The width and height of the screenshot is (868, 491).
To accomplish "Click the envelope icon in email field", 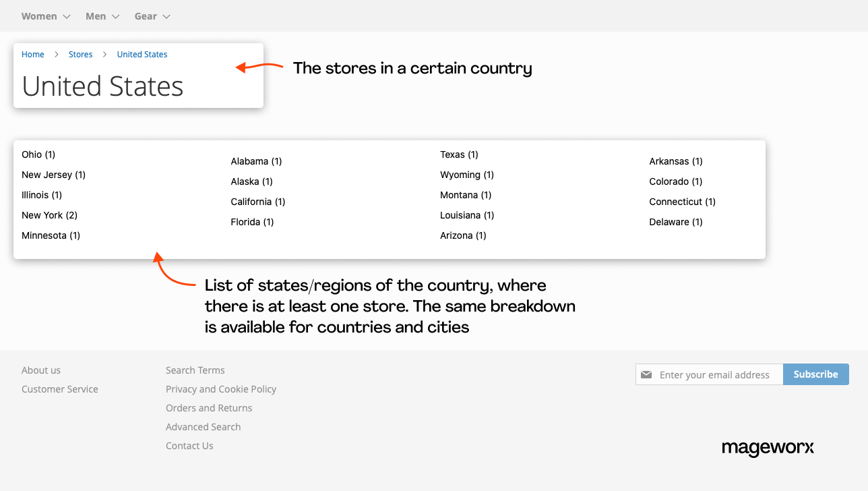I will tap(646, 374).
